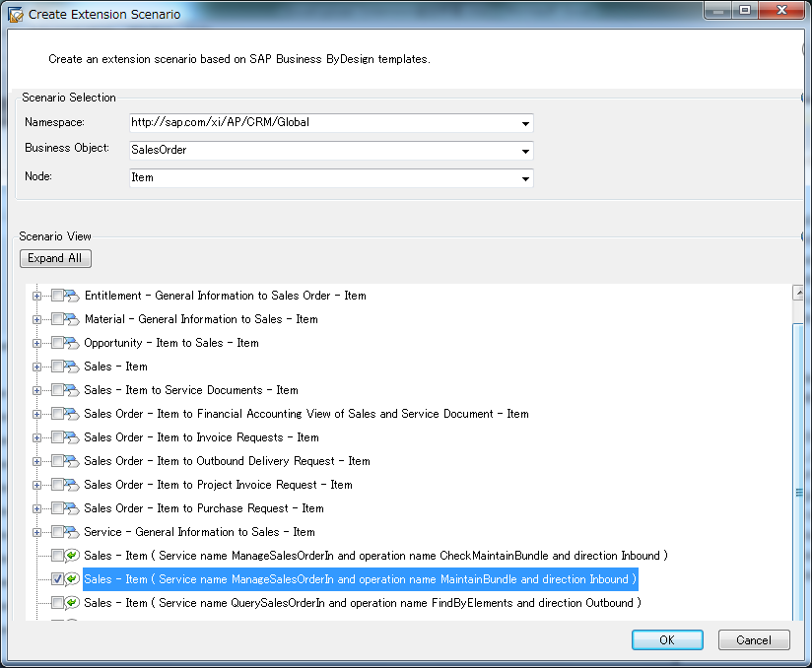812x668 pixels.
Task: Click scenario icon beside the plain 'Sales - Item' row
Action: click(72, 367)
